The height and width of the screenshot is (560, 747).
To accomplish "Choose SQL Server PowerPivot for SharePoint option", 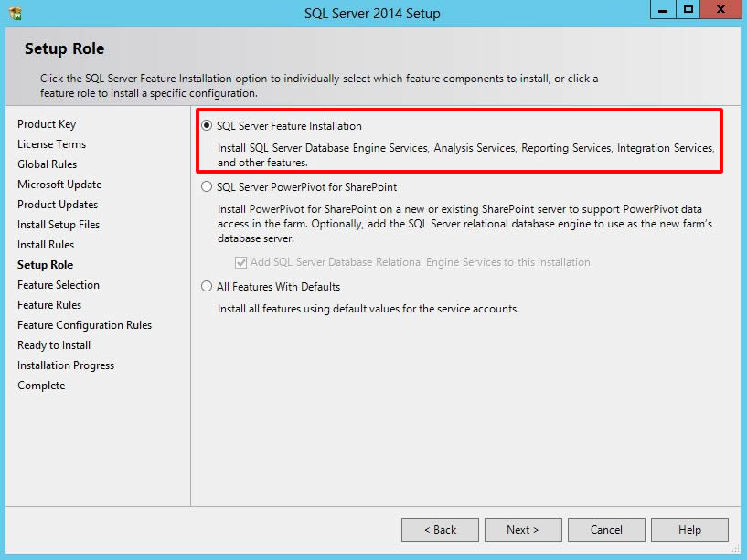I will [207, 187].
